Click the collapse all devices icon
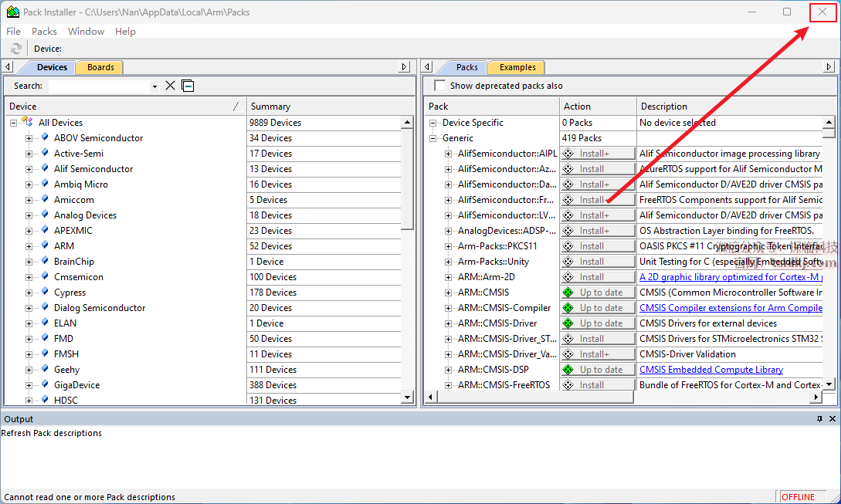Image resolution: width=841 pixels, height=504 pixels. 188,86
